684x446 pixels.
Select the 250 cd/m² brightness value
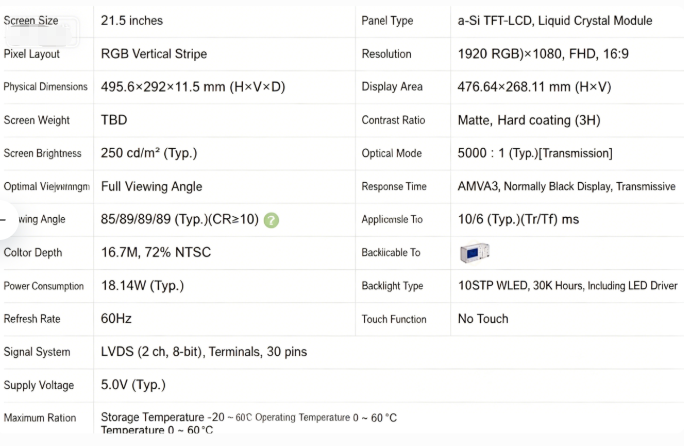pyautogui.click(x=149, y=153)
